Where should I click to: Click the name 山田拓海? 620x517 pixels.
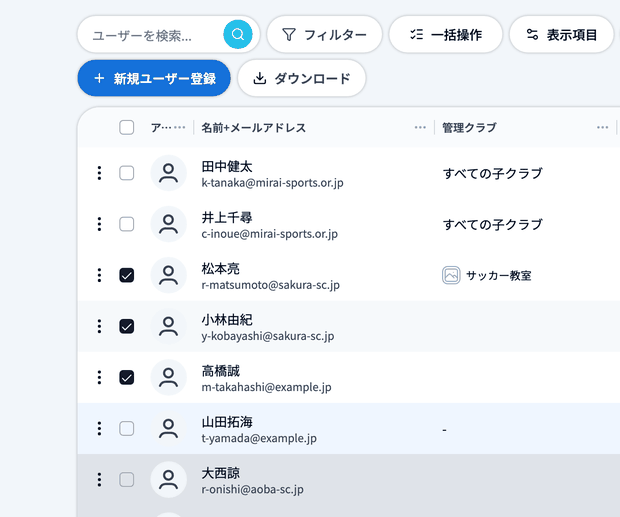coord(227,422)
